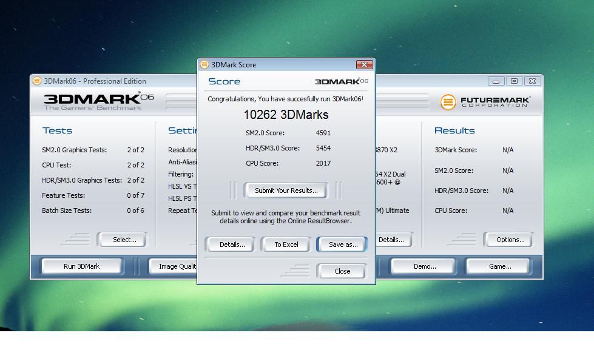Click Run 3DMark button
Screen dimensions: 594x364
coord(81,266)
